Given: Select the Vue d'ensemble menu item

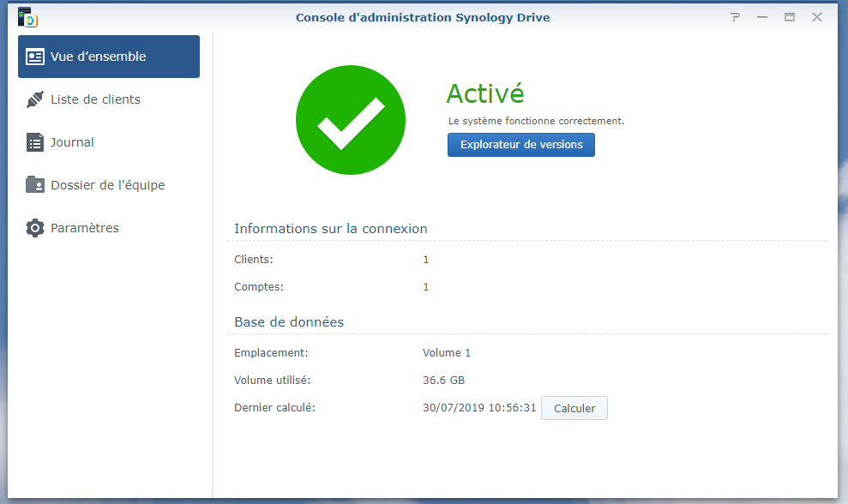Looking at the screenshot, I should (109, 57).
